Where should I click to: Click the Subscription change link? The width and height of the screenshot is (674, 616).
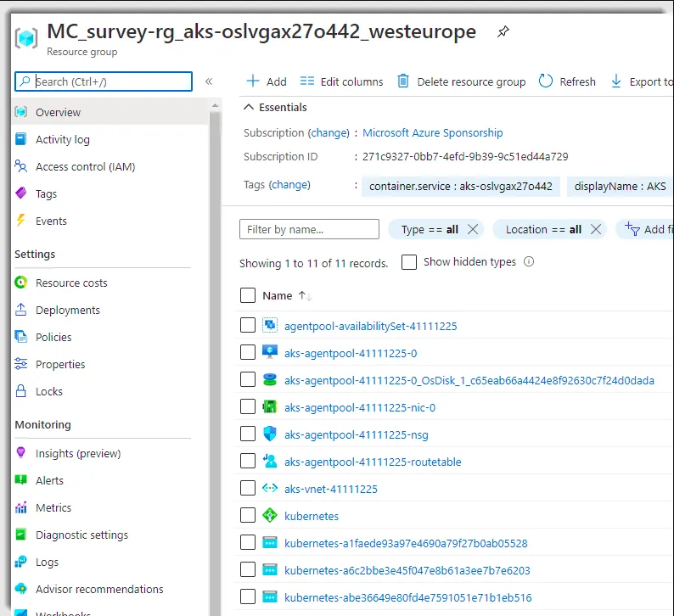pyautogui.click(x=329, y=133)
